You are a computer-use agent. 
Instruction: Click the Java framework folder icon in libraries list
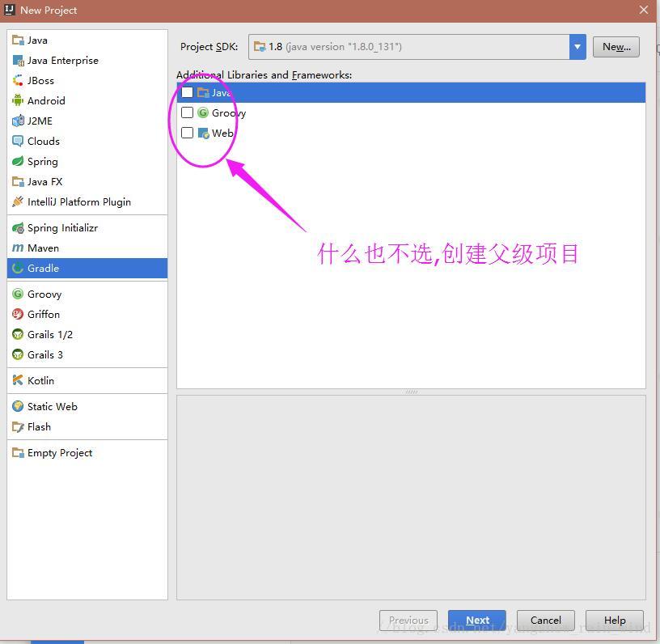[203, 92]
